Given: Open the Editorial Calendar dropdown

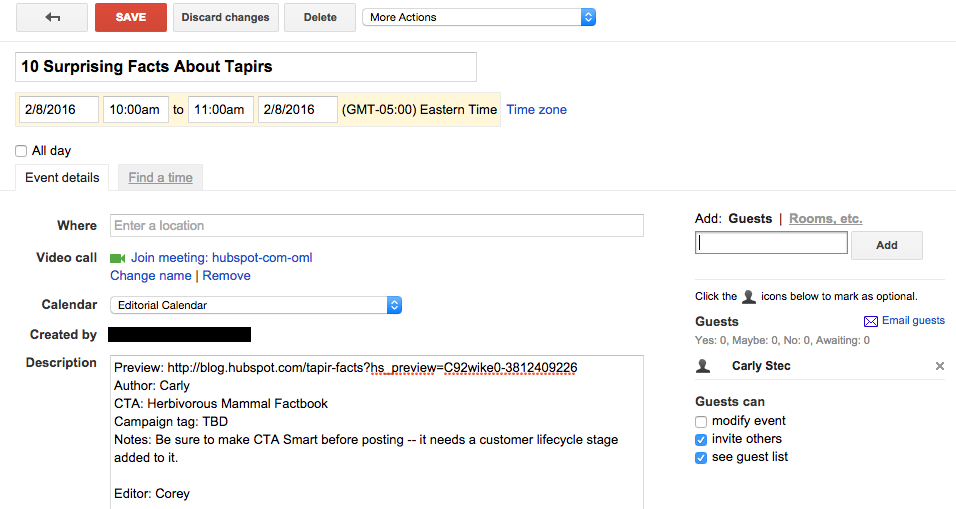Looking at the screenshot, I should point(255,305).
